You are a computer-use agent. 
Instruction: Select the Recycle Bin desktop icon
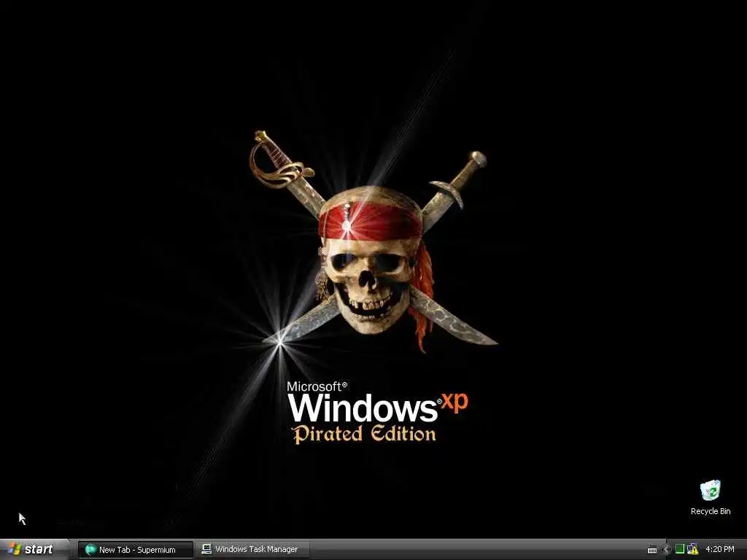[711, 497]
